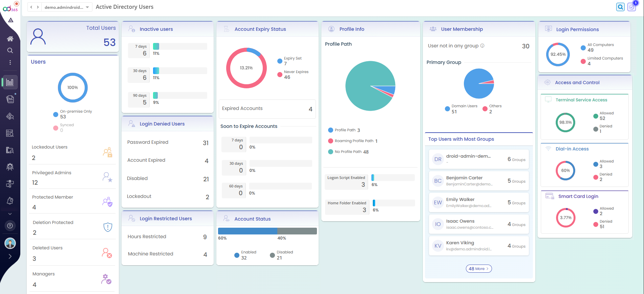The height and width of the screenshot is (294, 644).
Task: Open the three-dot more options in sidebar
Action: [x=10, y=63]
